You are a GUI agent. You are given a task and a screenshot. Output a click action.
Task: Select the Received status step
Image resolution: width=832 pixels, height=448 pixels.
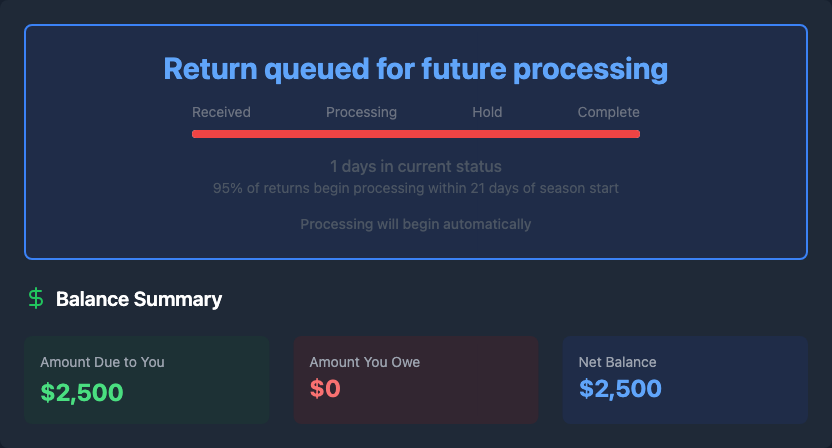[221, 112]
